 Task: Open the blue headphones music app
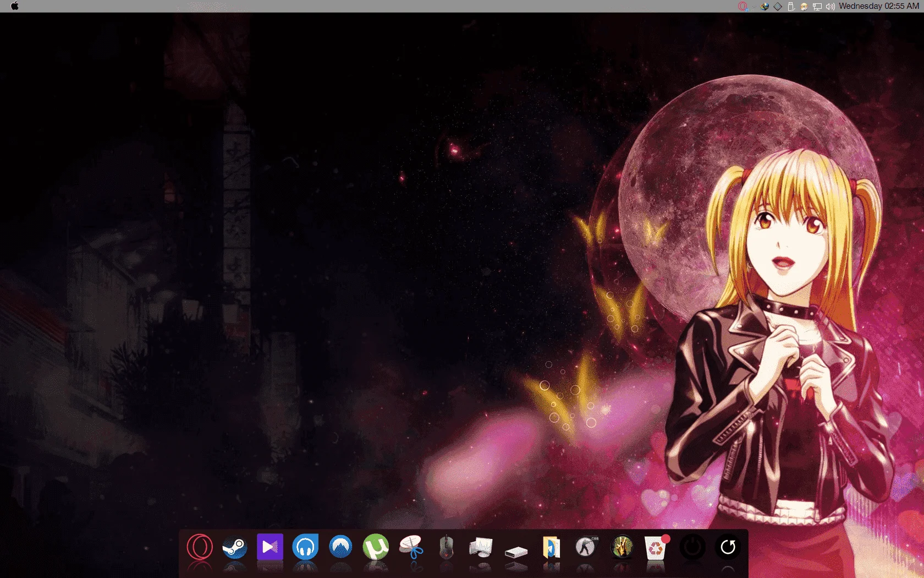(305, 547)
